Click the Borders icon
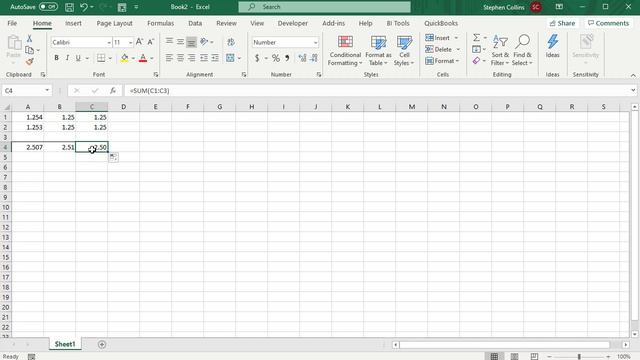 (x=101, y=58)
